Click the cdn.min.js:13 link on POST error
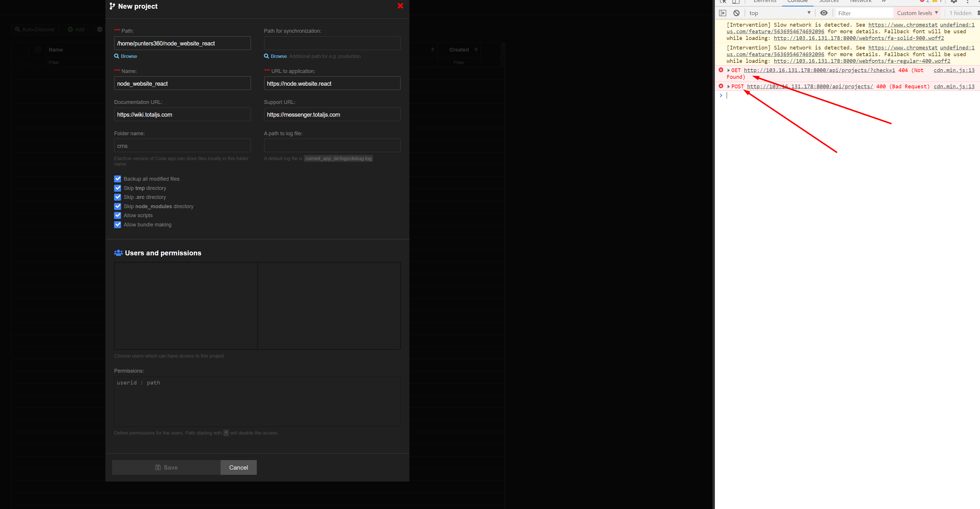This screenshot has width=980, height=509. click(x=954, y=86)
